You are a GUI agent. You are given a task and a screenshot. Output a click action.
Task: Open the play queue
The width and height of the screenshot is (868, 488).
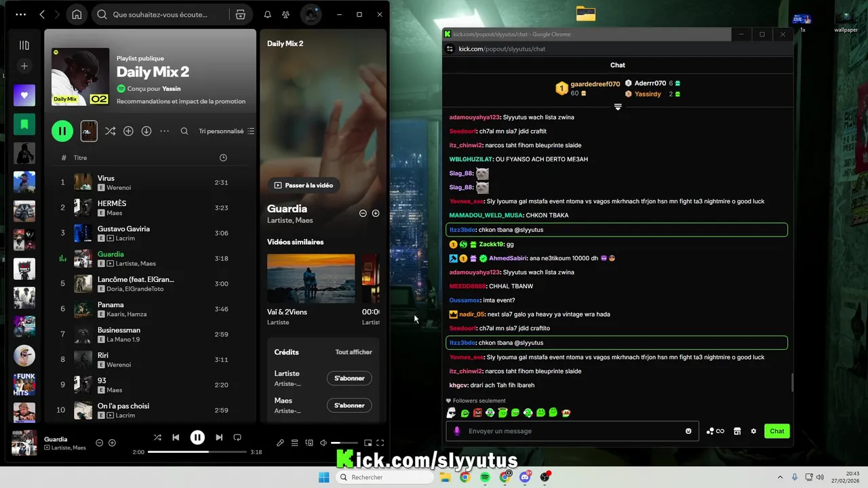tap(294, 443)
